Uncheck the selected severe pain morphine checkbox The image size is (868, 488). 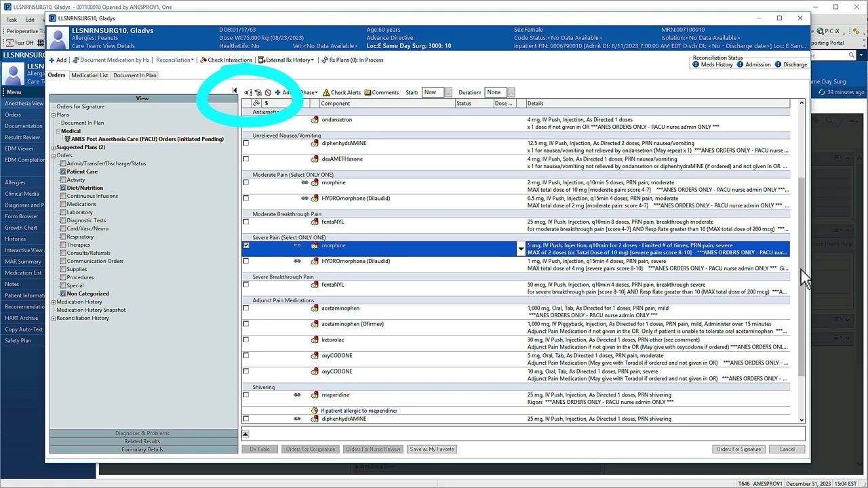tap(246, 245)
